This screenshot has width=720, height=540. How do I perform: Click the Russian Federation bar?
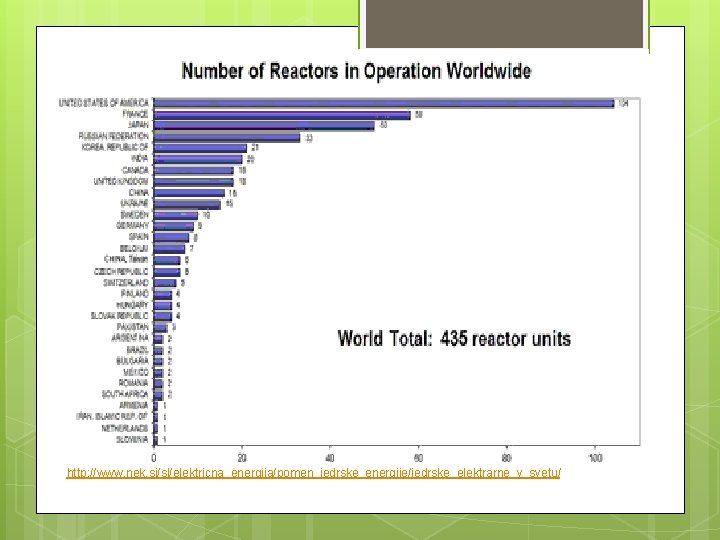[227, 137]
